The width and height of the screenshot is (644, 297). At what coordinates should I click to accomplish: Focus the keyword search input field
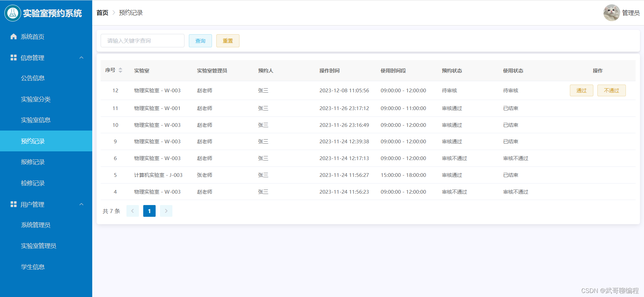(x=143, y=41)
